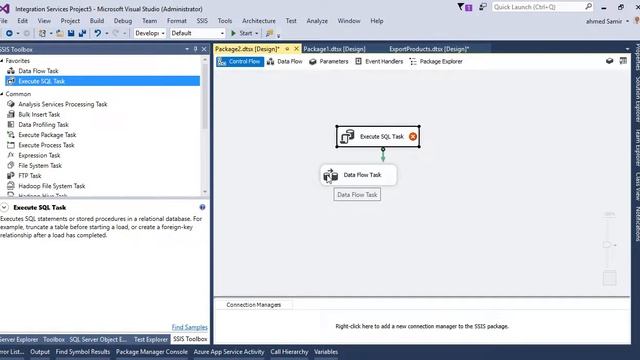Click the Connection Managers empty area prompt text
Image resolution: width=640 pixels, height=360 pixels.
point(422,327)
